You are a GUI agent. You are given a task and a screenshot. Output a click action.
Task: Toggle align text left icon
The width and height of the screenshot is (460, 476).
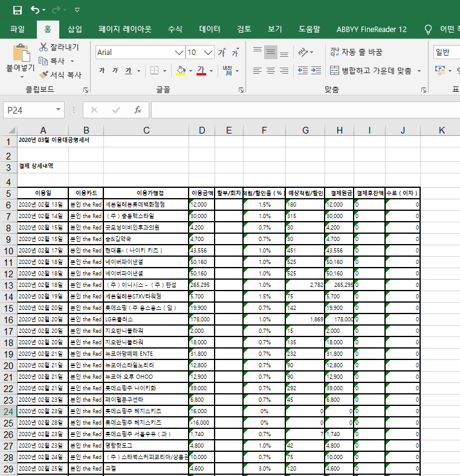click(258, 71)
